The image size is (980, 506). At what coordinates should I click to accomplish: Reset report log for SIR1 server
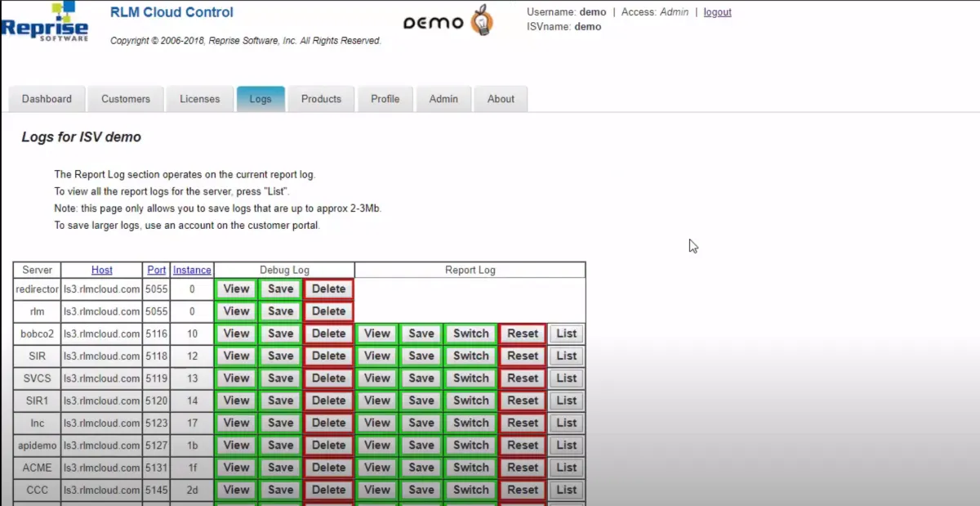pyautogui.click(x=523, y=401)
